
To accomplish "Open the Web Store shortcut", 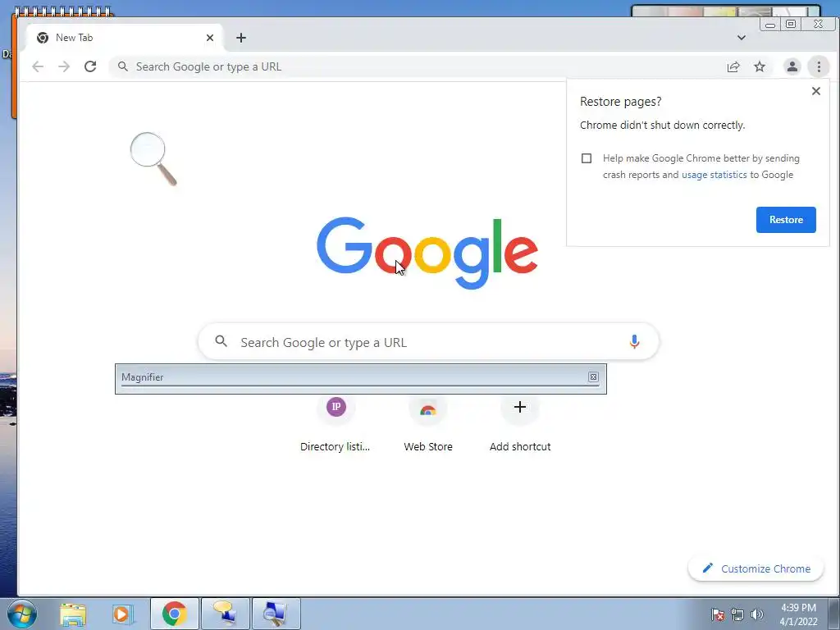I will 428,423.
